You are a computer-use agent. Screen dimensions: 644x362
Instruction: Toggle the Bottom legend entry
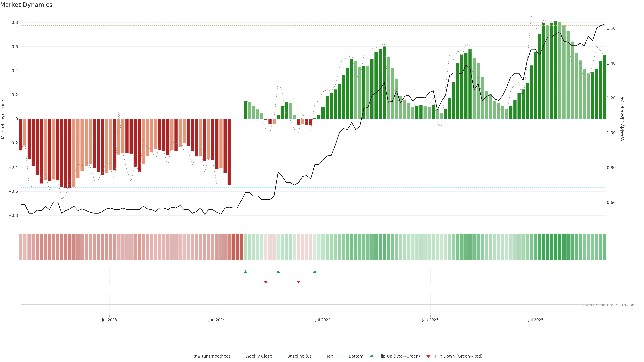pyautogui.click(x=356, y=356)
